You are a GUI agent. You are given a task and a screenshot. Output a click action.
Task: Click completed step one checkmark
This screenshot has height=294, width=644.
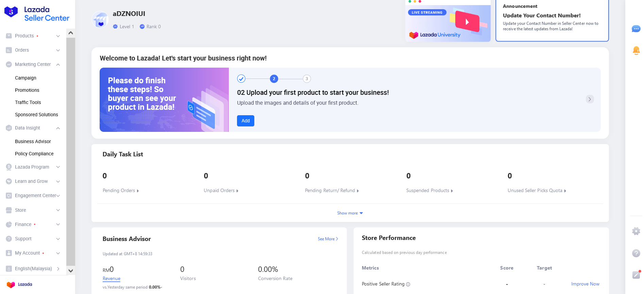241,79
